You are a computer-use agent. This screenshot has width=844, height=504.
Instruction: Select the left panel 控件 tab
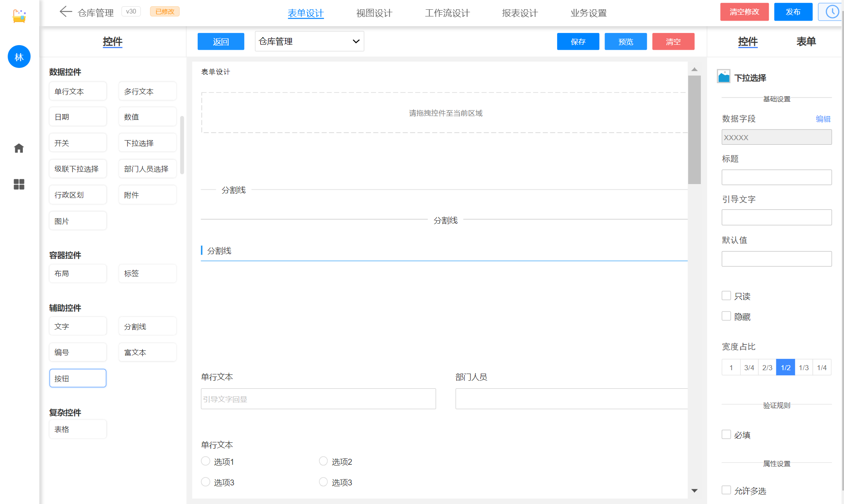click(x=112, y=41)
